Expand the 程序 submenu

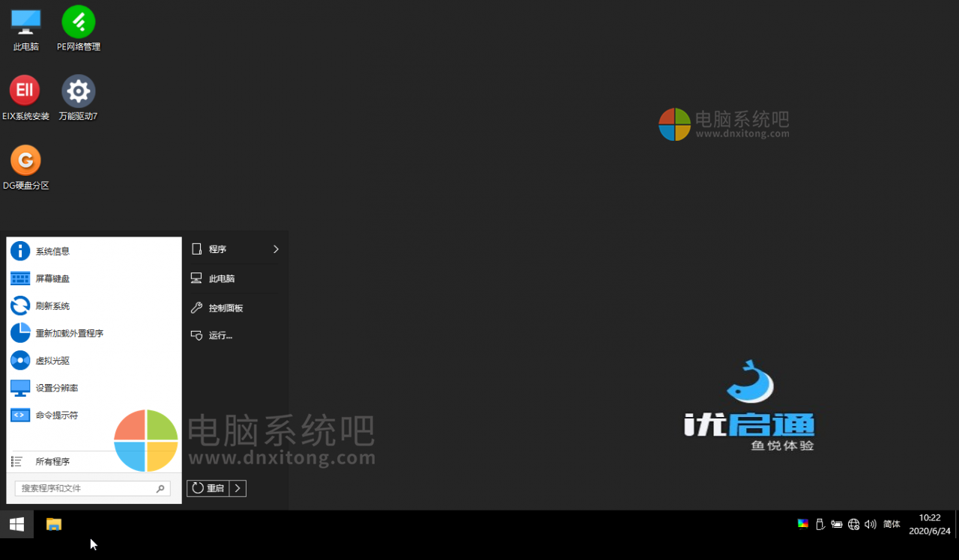point(235,249)
